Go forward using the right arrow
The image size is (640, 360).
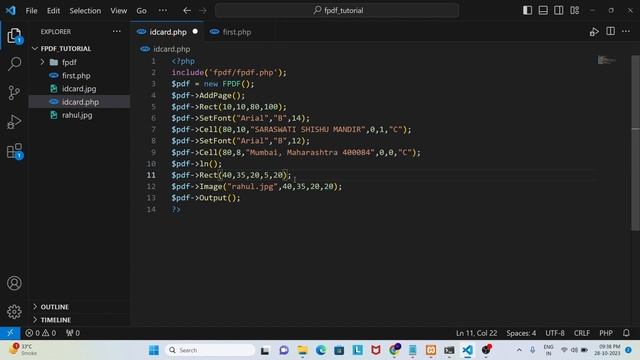[203, 10]
